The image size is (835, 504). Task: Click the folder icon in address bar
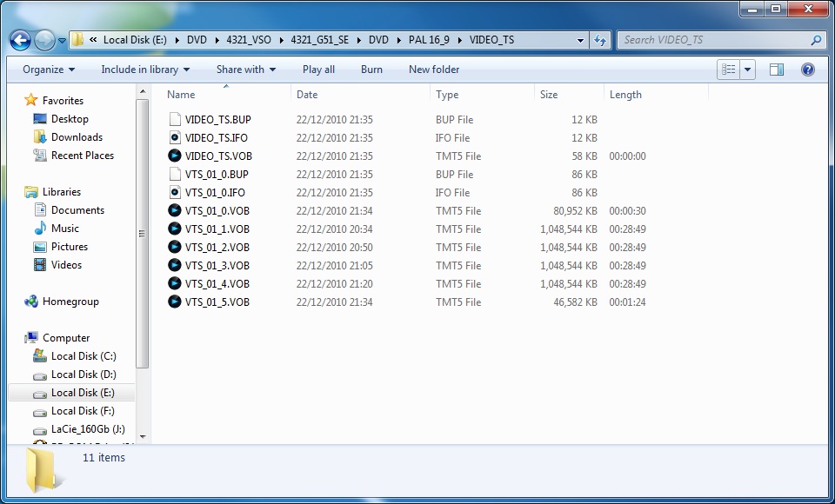point(77,39)
